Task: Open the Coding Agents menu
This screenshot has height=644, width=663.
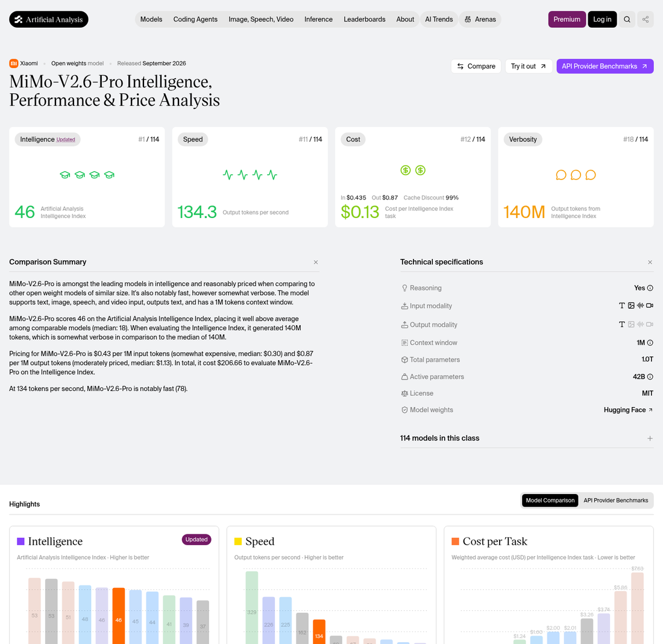Action: pos(195,19)
